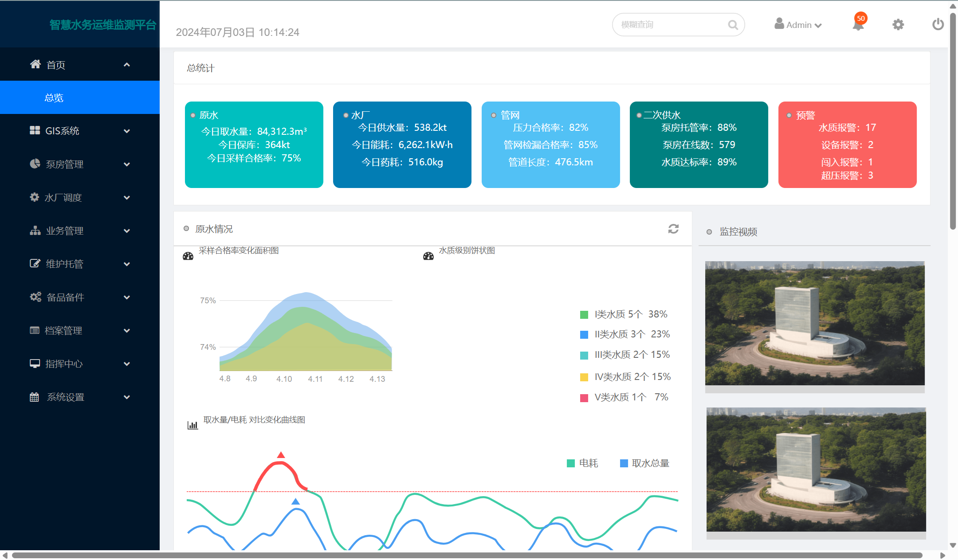Click the 原水 summary card
Viewport: 958px width, 560px height.
254,145
